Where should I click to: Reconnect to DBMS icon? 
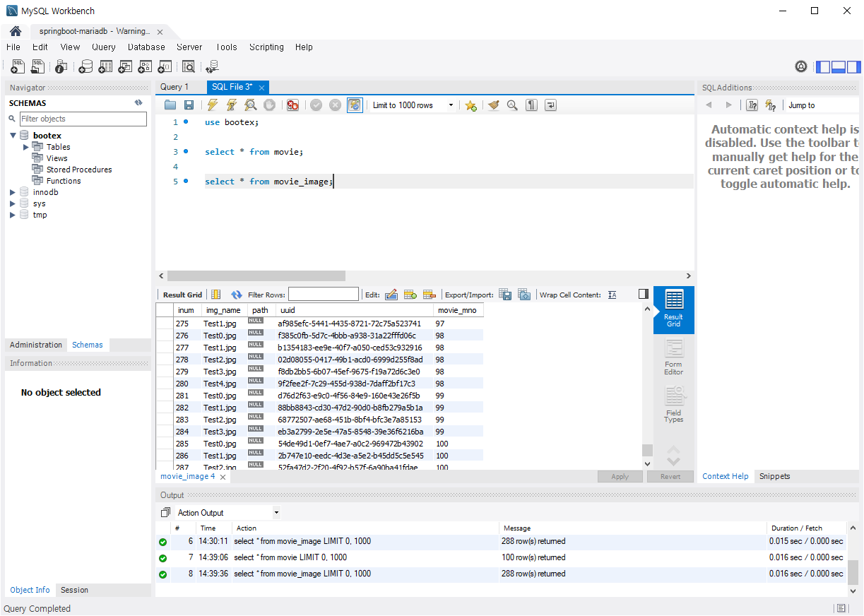tap(212, 66)
